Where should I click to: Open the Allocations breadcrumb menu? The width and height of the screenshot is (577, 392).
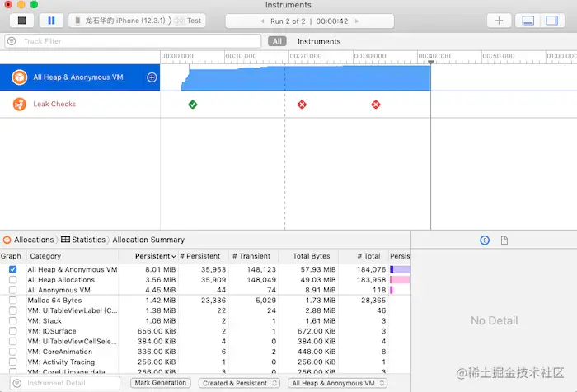coord(29,240)
